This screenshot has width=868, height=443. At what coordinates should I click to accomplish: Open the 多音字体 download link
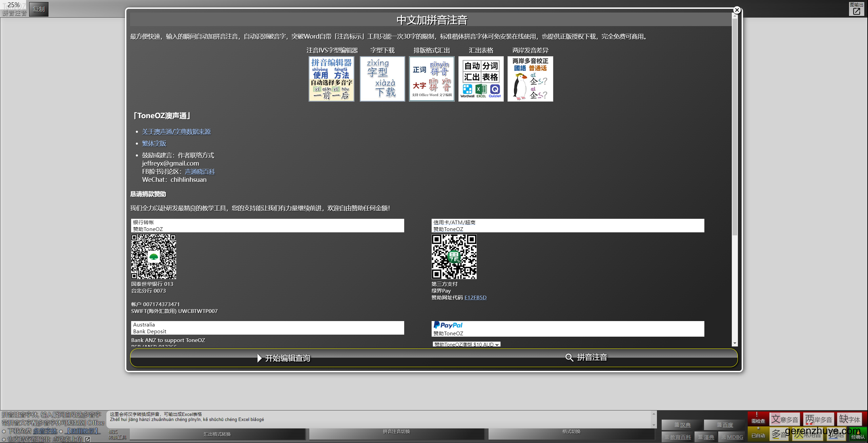[45, 431]
